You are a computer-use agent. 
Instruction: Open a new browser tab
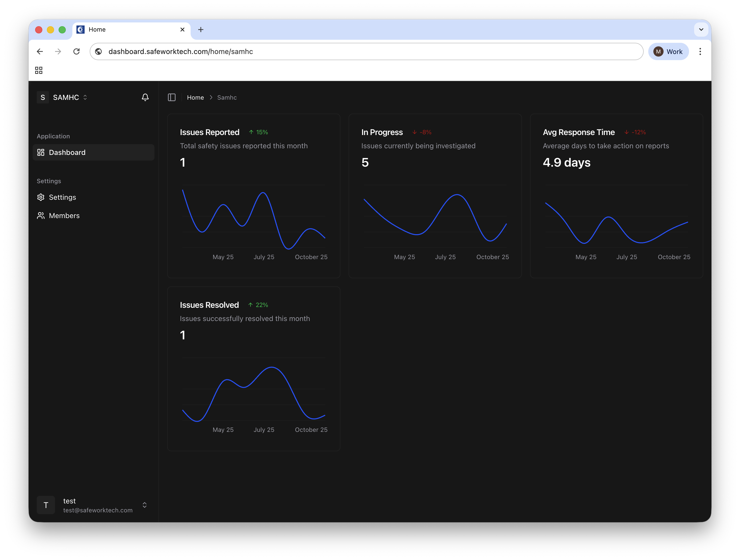pos(201,30)
